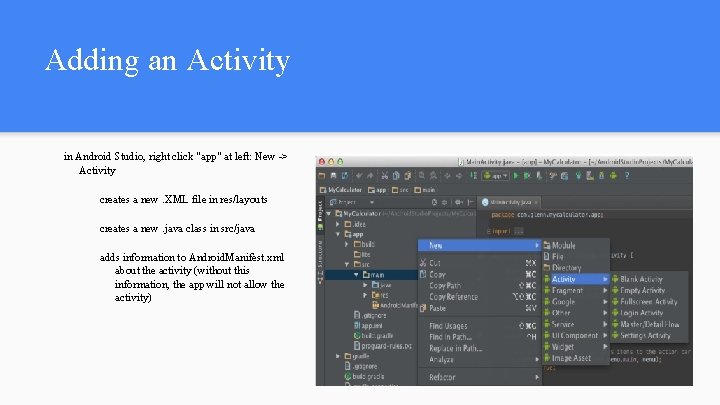Expand the .idea folder arrow

coord(338,224)
